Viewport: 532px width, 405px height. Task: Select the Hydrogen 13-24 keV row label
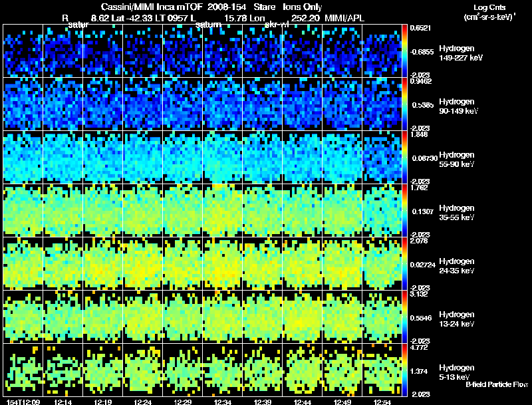coord(457,319)
